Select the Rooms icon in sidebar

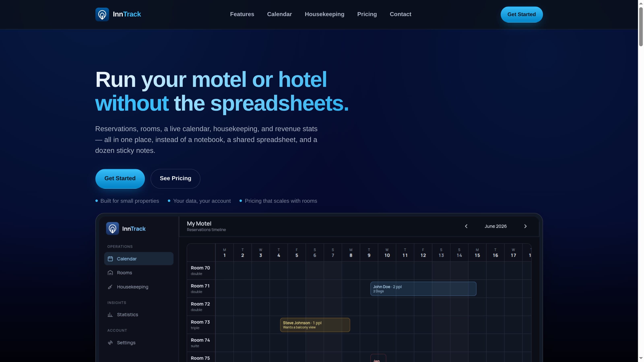tap(110, 273)
